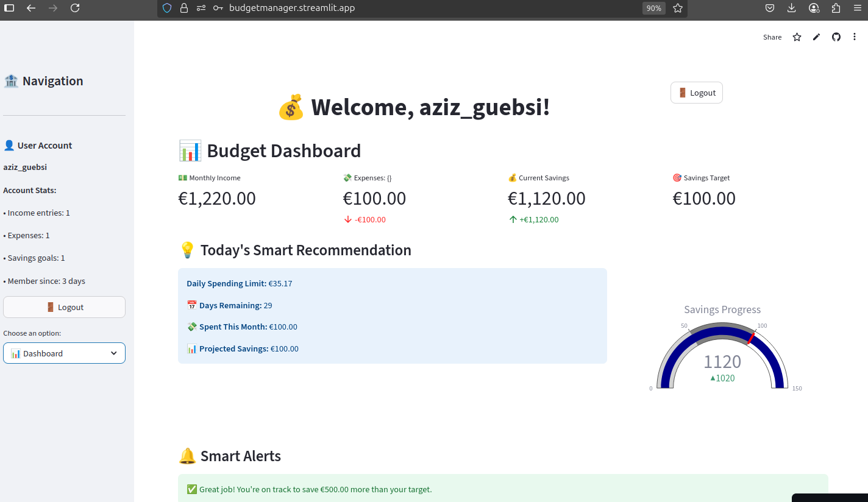Click the pencil edit icon near Share
Screen dimensions: 868x502
816,37
